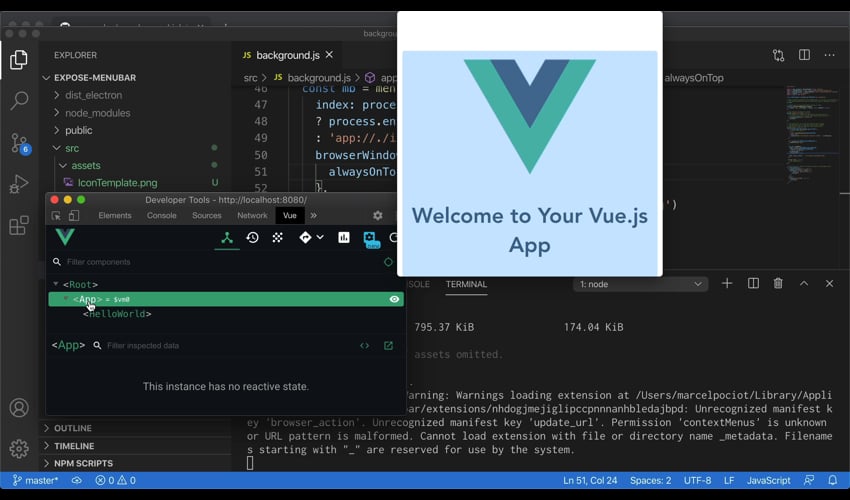Click the errors and warnings count in status bar
The height and width of the screenshot is (500, 850).
pos(115,480)
